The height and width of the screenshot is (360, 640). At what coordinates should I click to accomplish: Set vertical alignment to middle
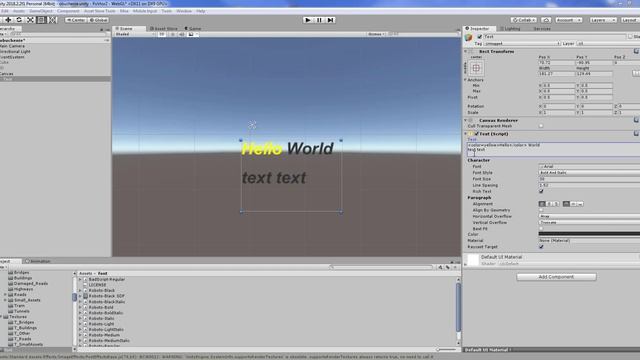573,204
